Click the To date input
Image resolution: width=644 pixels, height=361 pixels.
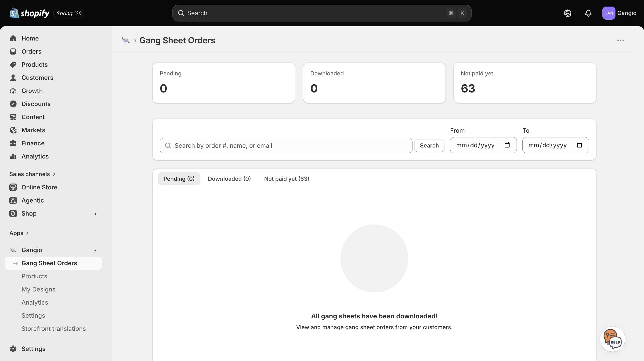tap(556, 145)
